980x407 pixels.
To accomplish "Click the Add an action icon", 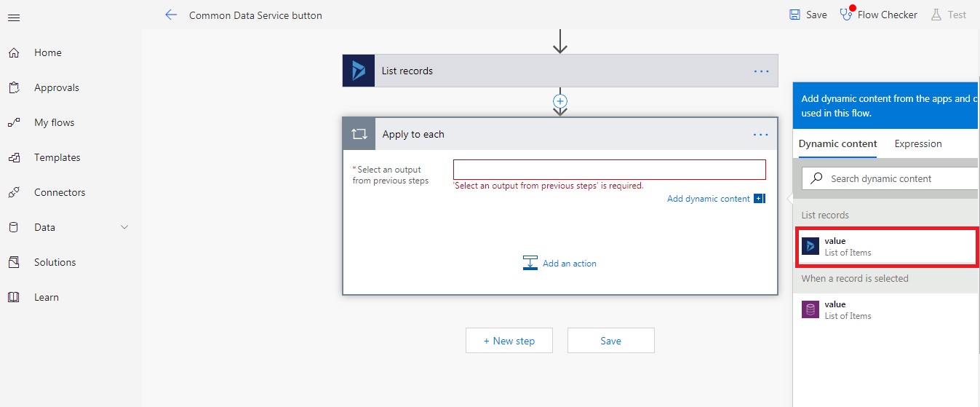I will pyautogui.click(x=530, y=264).
